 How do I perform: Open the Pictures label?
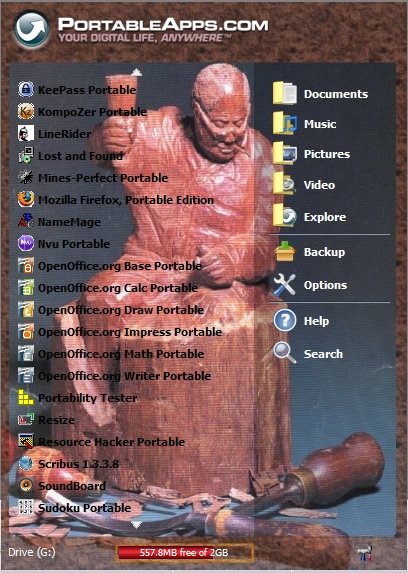[x=327, y=154]
